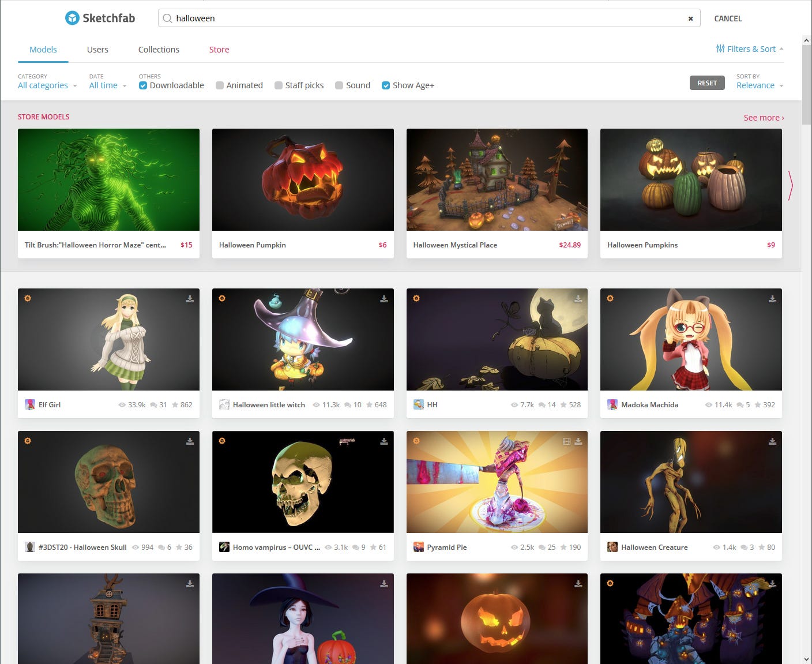Click the STORE MODELS heading
The width and height of the screenshot is (812, 664).
click(44, 117)
